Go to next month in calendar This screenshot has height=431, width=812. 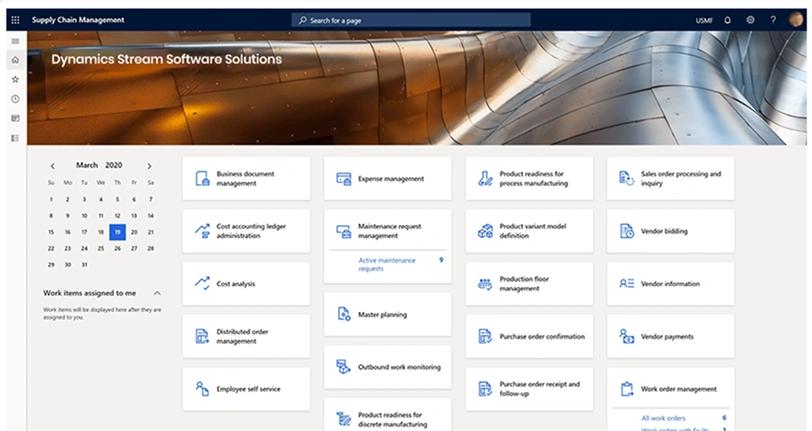click(149, 166)
